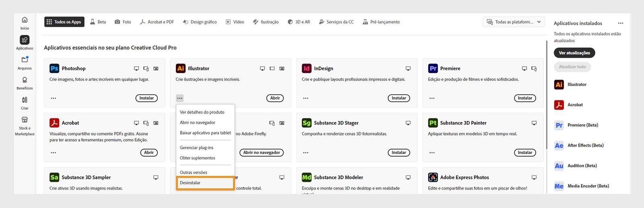Install Photoshop
The width and height of the screenshot is (644, 208).
coord(147,98)
